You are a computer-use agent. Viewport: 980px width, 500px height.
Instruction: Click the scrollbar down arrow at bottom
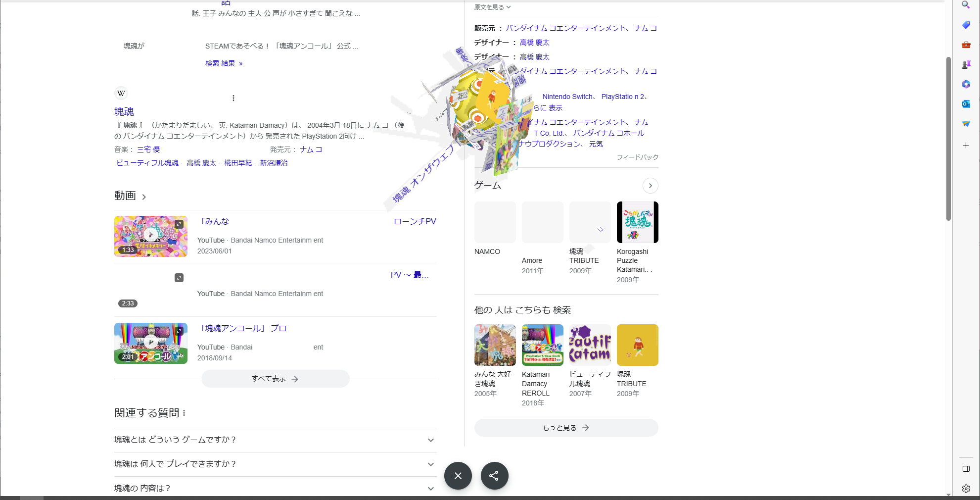tap(948, 494)
